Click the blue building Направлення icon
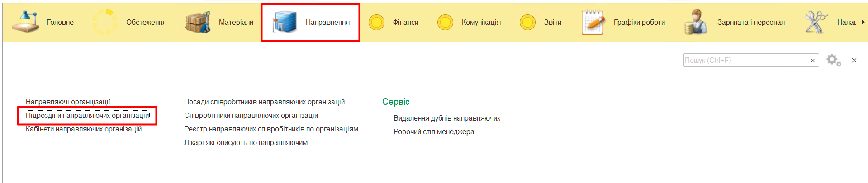This screenshot has height=183, width=868. point(285,22)
